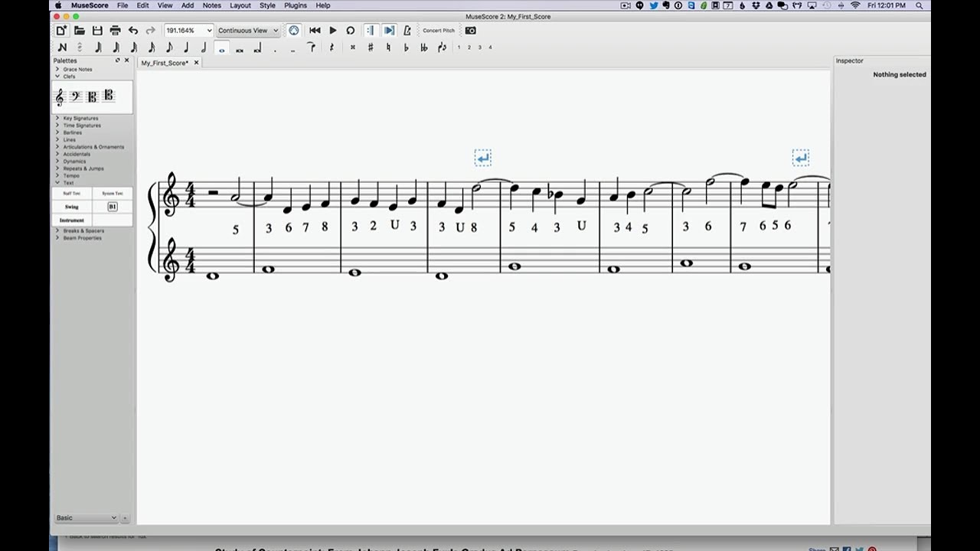Print the score using printer icon

(115, 31)
